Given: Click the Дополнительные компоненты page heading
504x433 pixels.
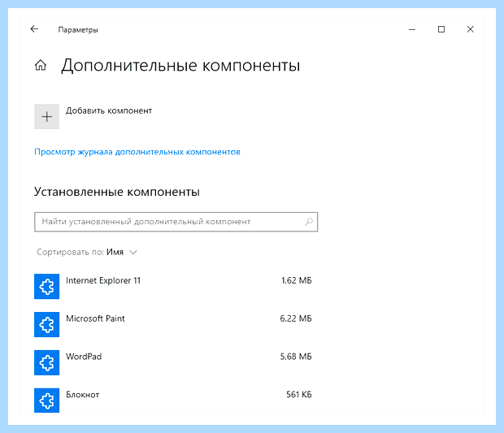Looking at the screenshot, I should pyautogui.click(x=180, y=66).
